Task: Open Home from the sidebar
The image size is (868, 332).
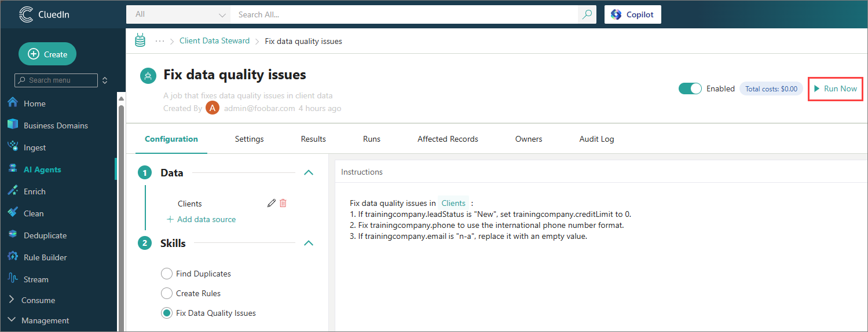Action: [x=34, y=104]
